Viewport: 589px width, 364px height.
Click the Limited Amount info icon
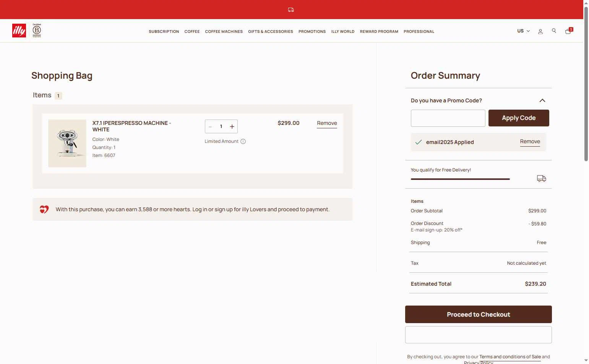coord(243,141)
